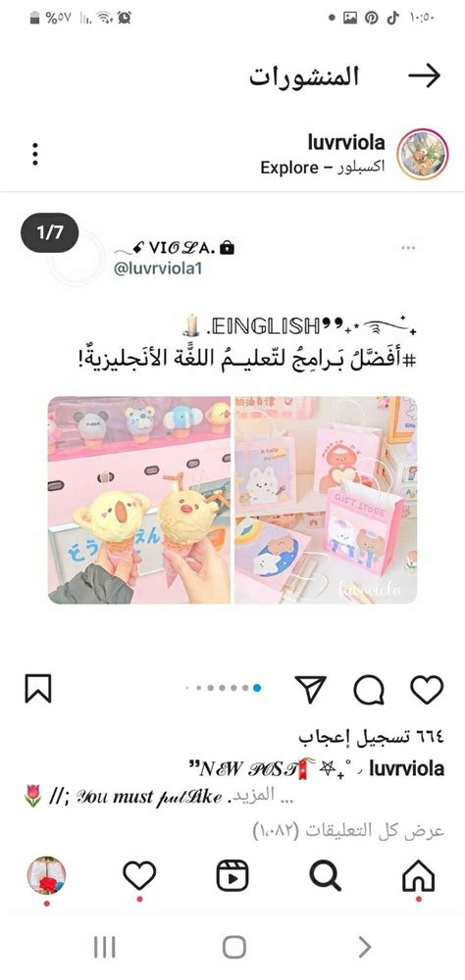Open your profile avatar tab

(x=46, y=875)
